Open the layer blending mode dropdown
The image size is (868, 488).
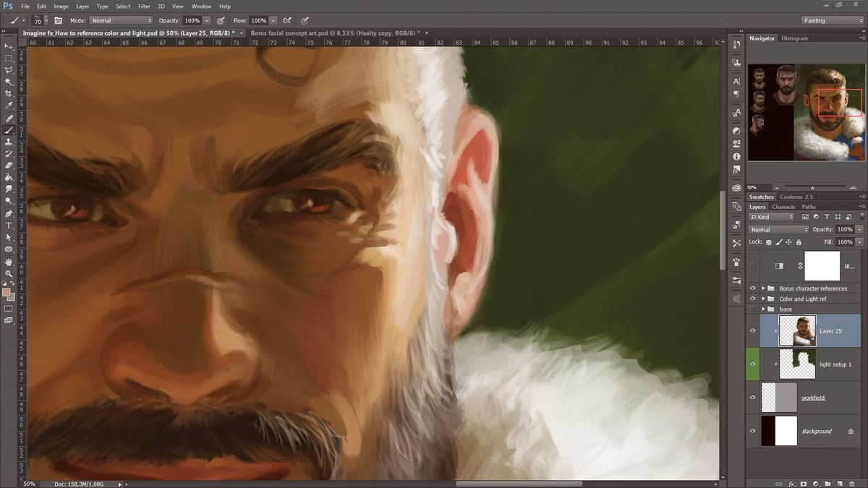[x=778, y=229]
